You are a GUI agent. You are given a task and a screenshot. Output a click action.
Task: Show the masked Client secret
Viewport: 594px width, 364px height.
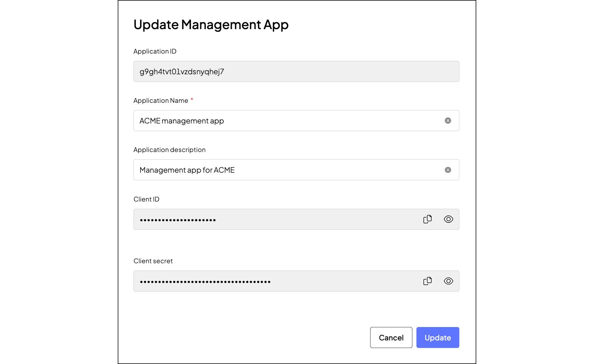[448, 281]
